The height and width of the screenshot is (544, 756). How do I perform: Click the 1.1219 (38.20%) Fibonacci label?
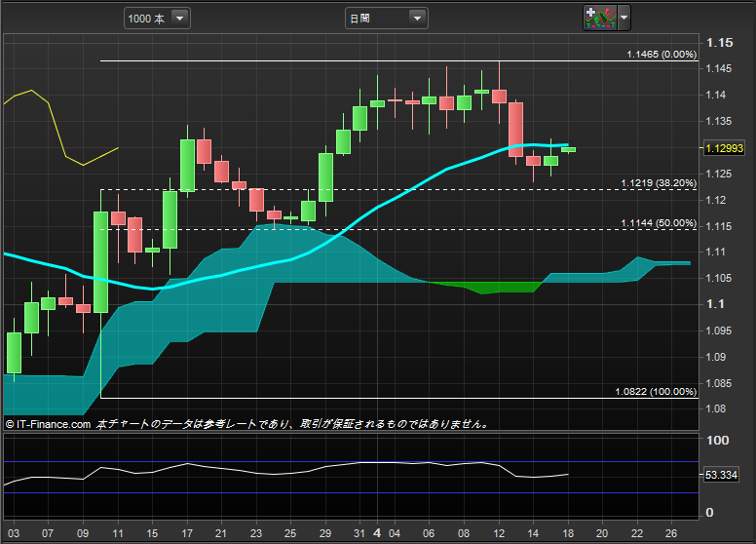tap(659, 183)
